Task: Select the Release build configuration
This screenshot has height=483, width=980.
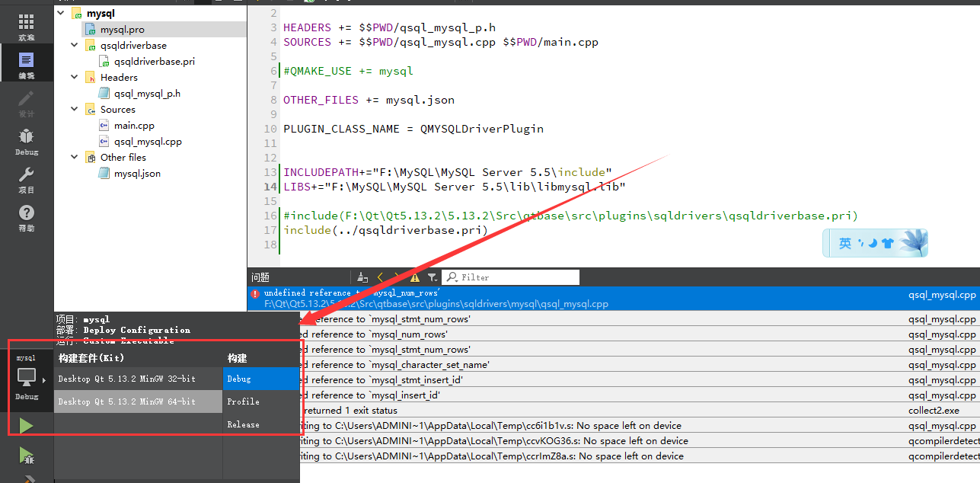Action: tap(243, 424)
